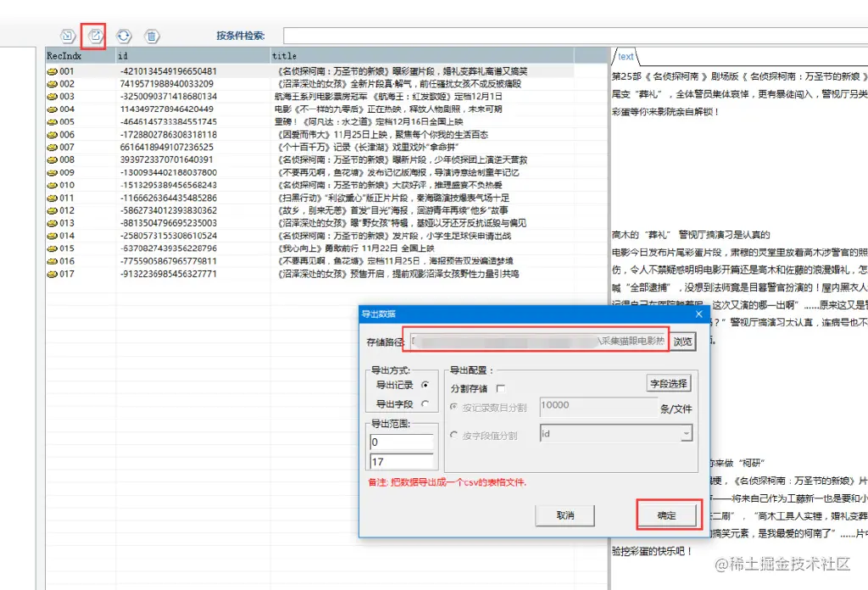Click the 存储路径 storage path field

tap(538, 342)
